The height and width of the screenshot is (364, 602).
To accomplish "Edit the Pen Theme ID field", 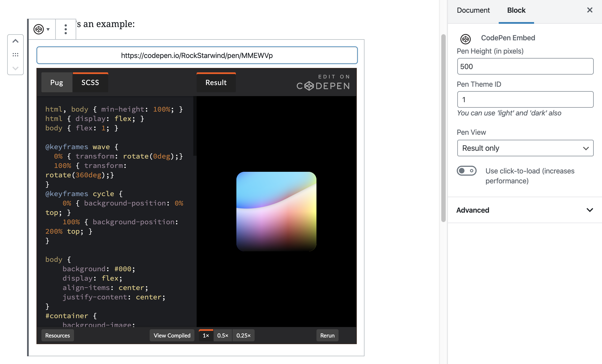I will pos(525,100).
